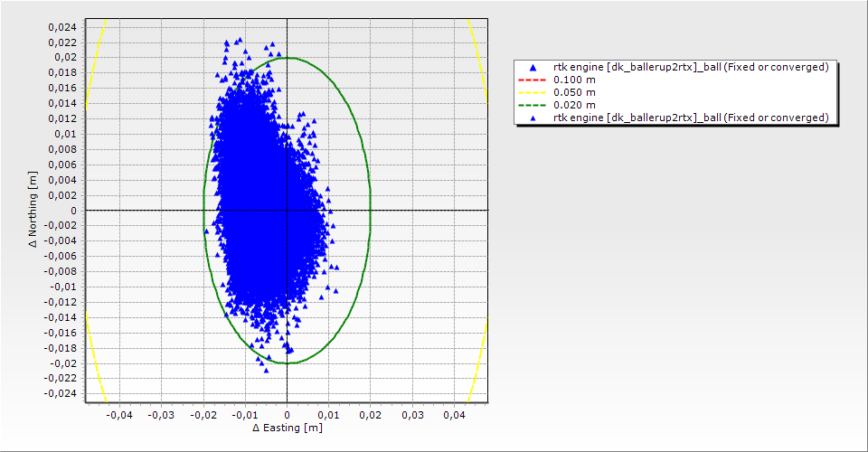The width and height of the screenshot is (868, 452).
Task: Click the -0,02 label on the northing axis
Action: click(63, 363)
